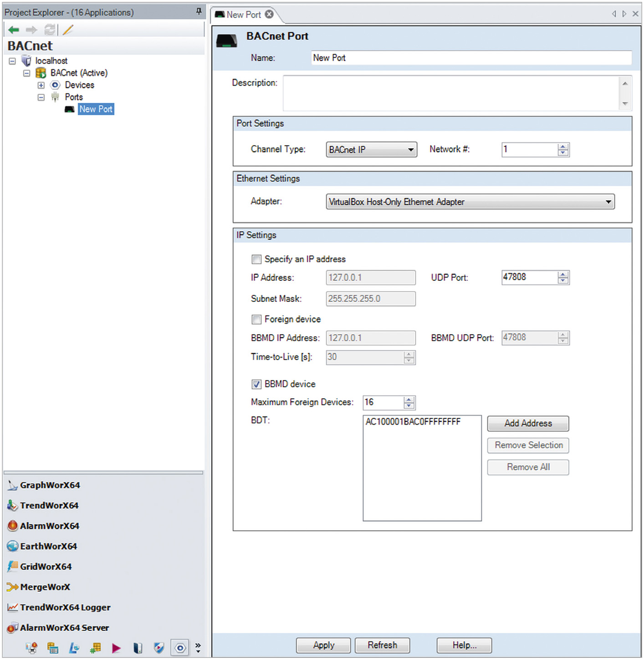Select BDT entry AC100001BAC0FFFFFFFF

coord(413,422)
